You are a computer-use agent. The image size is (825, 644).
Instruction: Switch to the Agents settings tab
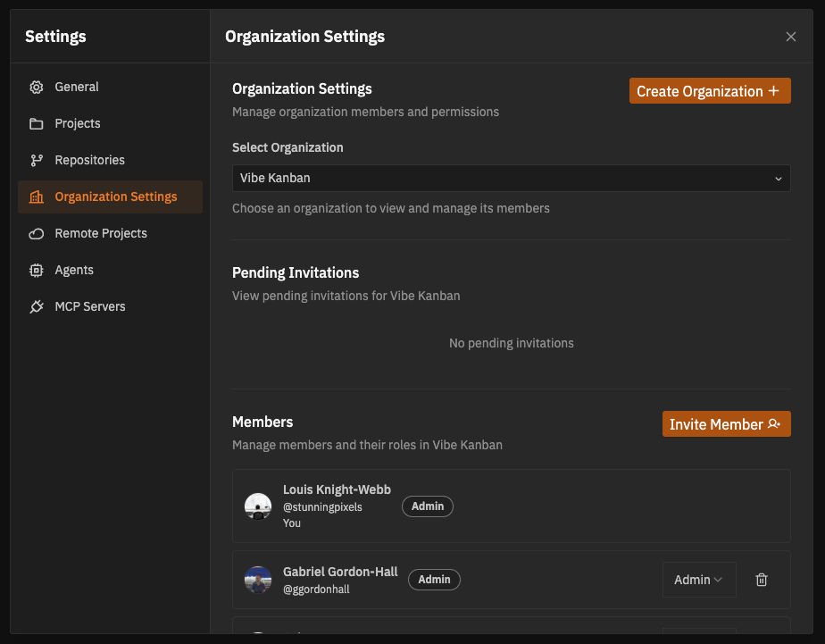click(x=74, y=270)
